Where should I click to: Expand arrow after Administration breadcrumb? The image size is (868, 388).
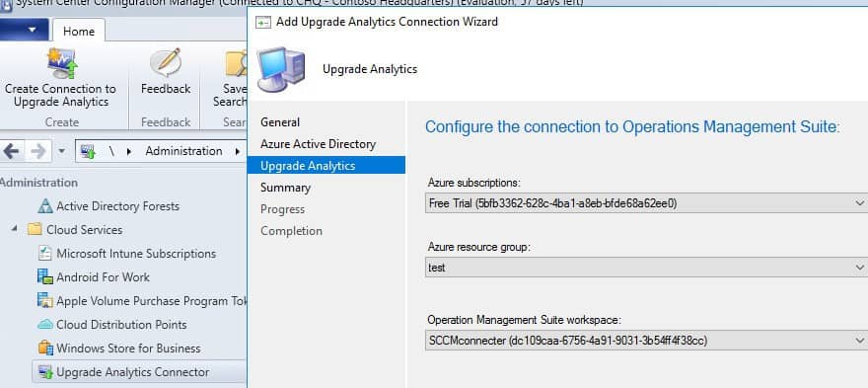click(237, 151)
